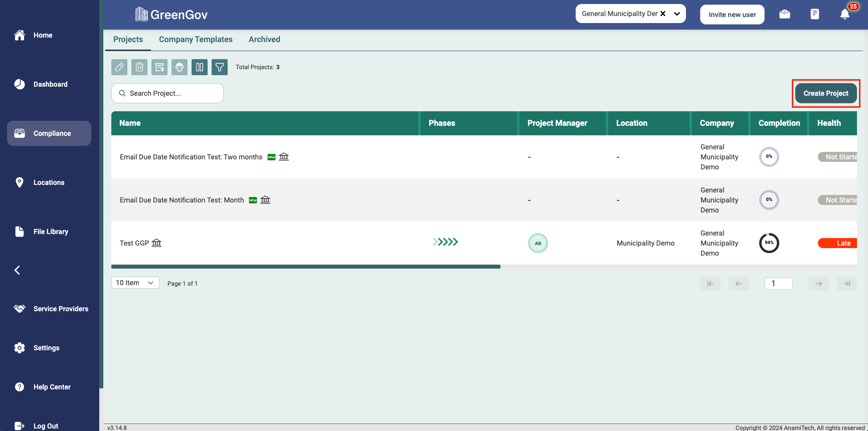Select Locations in the sidebar menu
The width and height of the screenshot is (868, 431).
[x=49, y=182]
